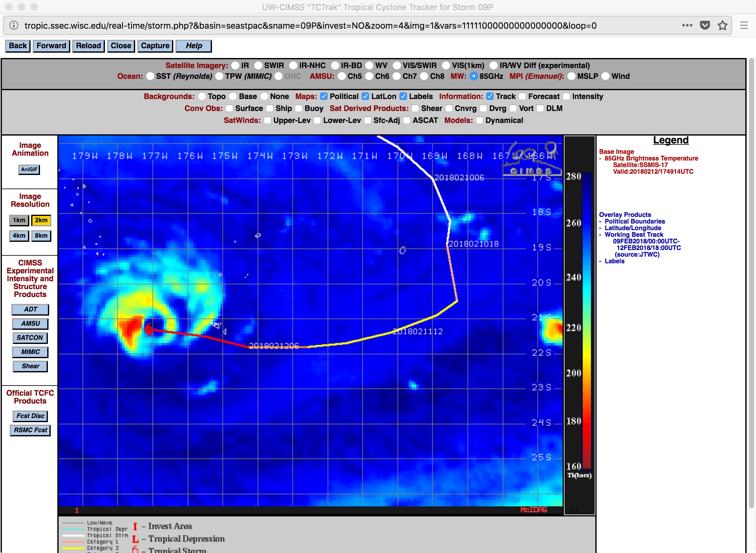The height and width of the screenshot is (553, 756).
Task: Choose None background
Action: tap(264, 96)
